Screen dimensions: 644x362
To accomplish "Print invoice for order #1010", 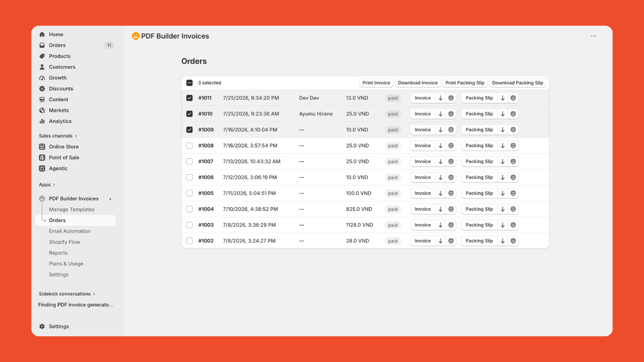I will pyautogui.click(x=451, y=114).
